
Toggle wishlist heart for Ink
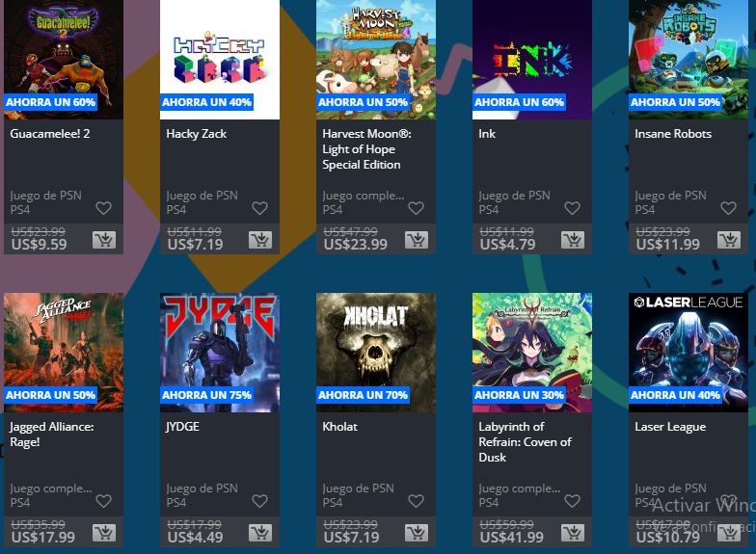(x=573, y=208)
